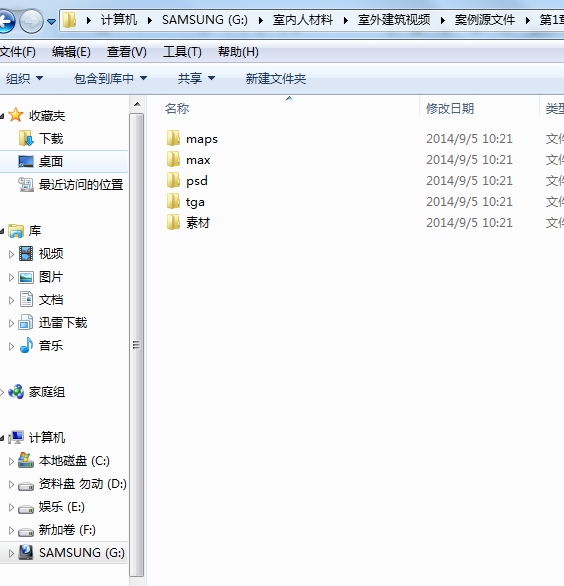This screenshot has width=564, height=586.
Task: Select the 素材 folder
Action: pyautogui.click(x=188, y=222)
